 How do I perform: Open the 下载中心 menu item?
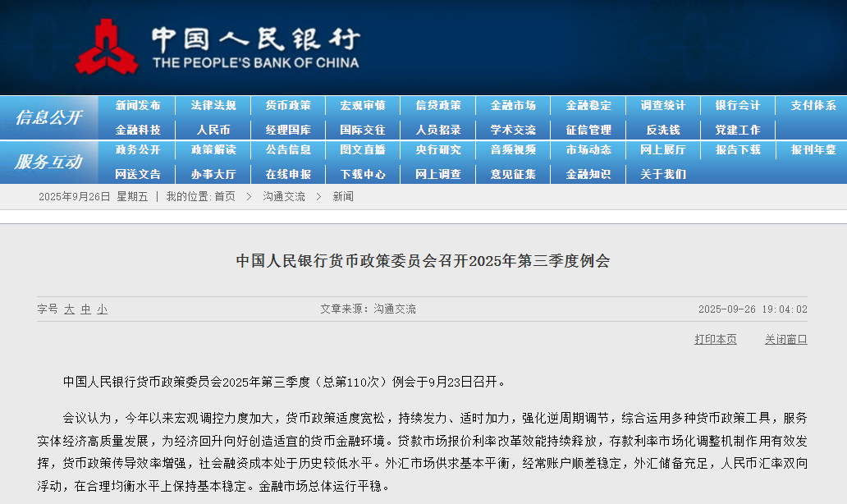coord(362,174)
